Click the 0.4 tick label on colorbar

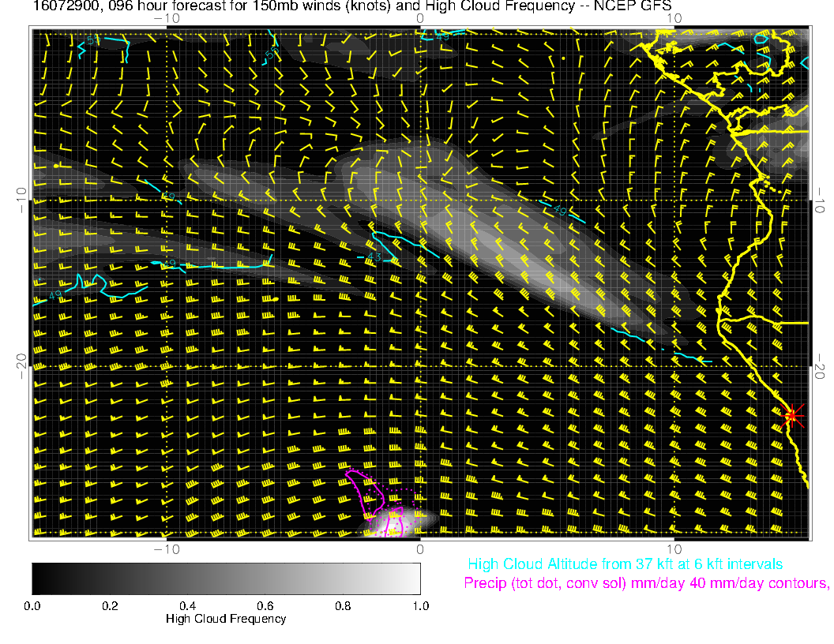pyautogui.click(x=187, y=605)
